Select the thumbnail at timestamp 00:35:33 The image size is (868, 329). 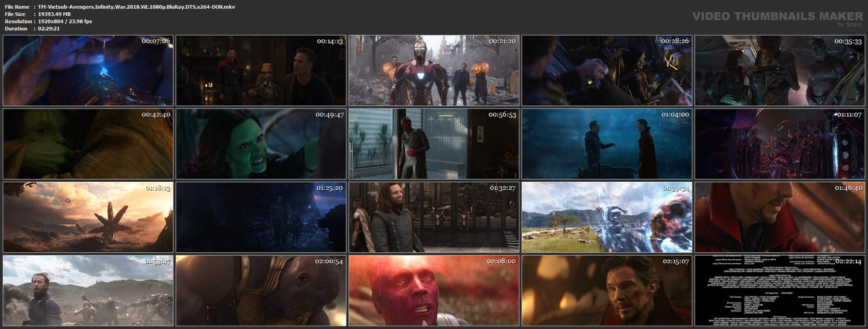(780, 71)
